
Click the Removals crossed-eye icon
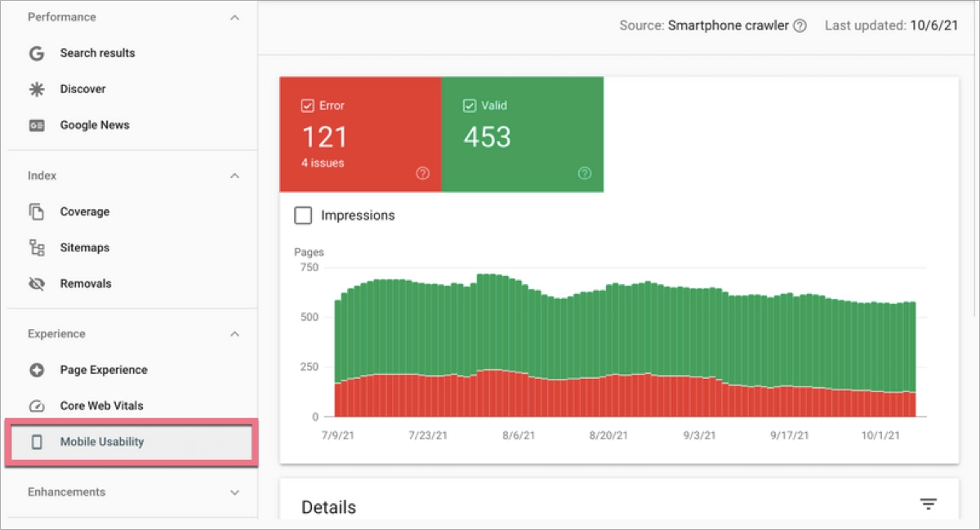click(x=36, y=283)
